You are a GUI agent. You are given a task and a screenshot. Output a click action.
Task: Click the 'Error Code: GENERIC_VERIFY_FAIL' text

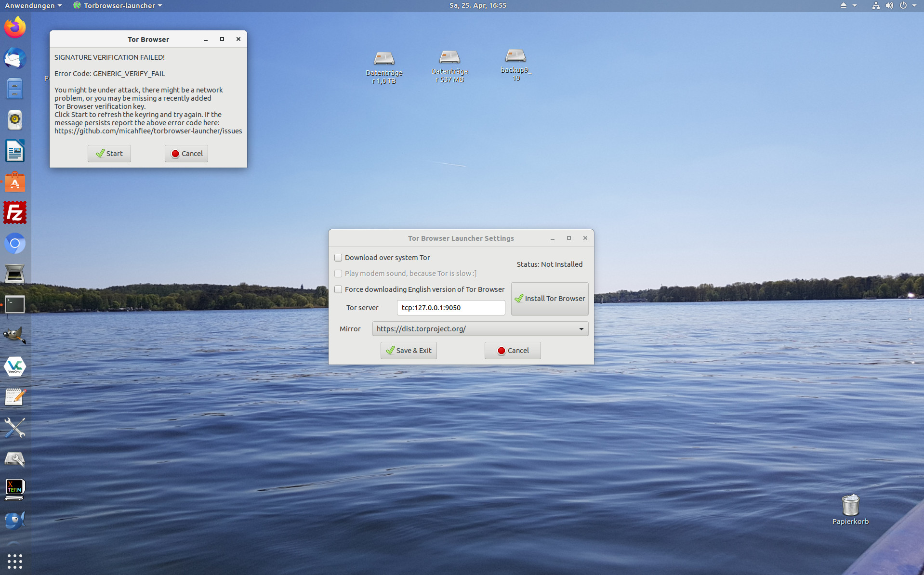tap(109, 74)
